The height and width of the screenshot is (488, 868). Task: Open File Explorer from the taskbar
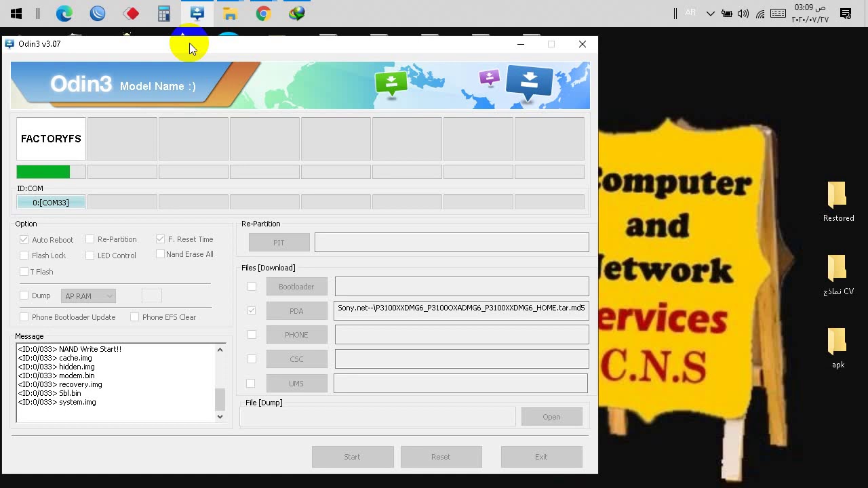point(231,14)
